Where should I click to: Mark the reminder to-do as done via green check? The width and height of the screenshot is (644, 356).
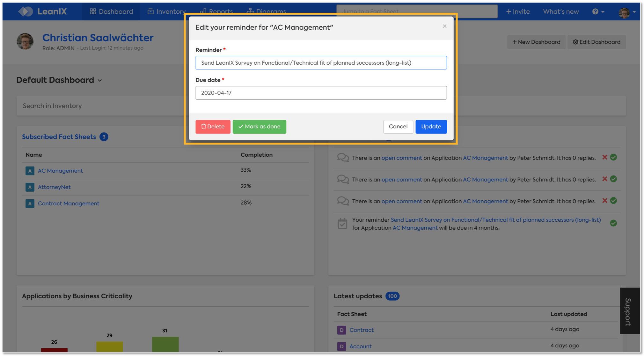pyautogui.click(x=613, y=223)
